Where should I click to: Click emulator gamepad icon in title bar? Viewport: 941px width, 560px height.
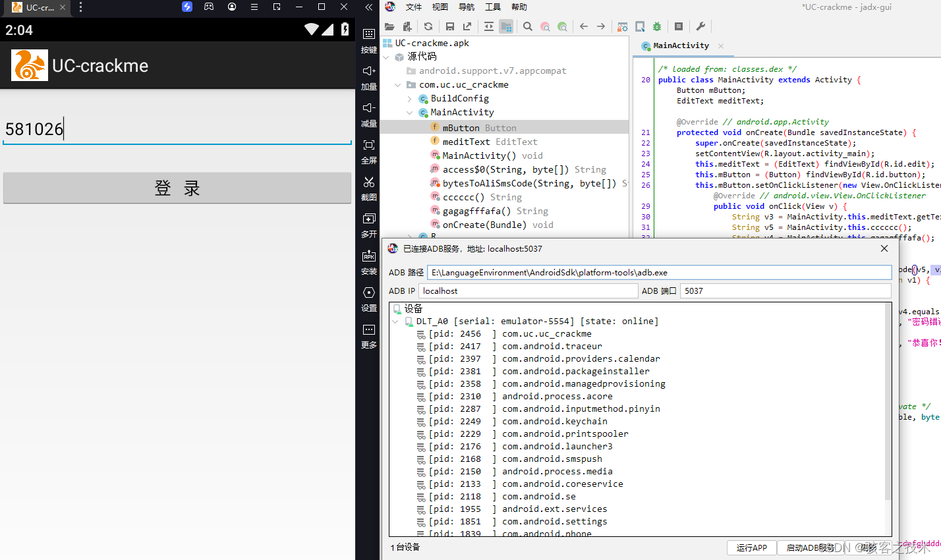[x=209, y=7]
